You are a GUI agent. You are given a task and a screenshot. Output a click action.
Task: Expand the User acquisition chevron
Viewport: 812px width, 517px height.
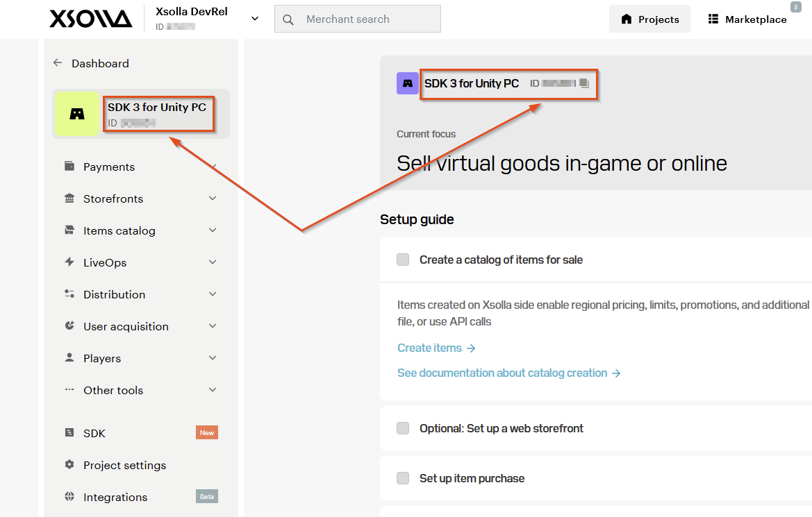click(213, 326)
